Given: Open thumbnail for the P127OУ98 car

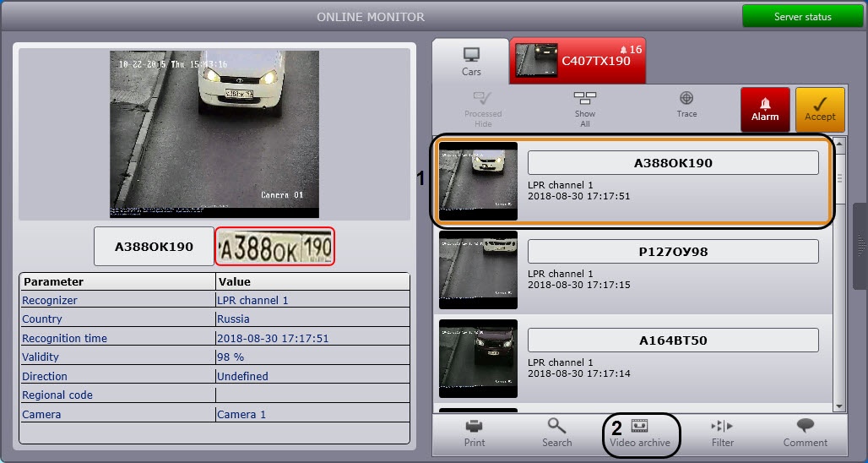Looking at the screenshot, I should pyautogui.click(x=478, y=270).
